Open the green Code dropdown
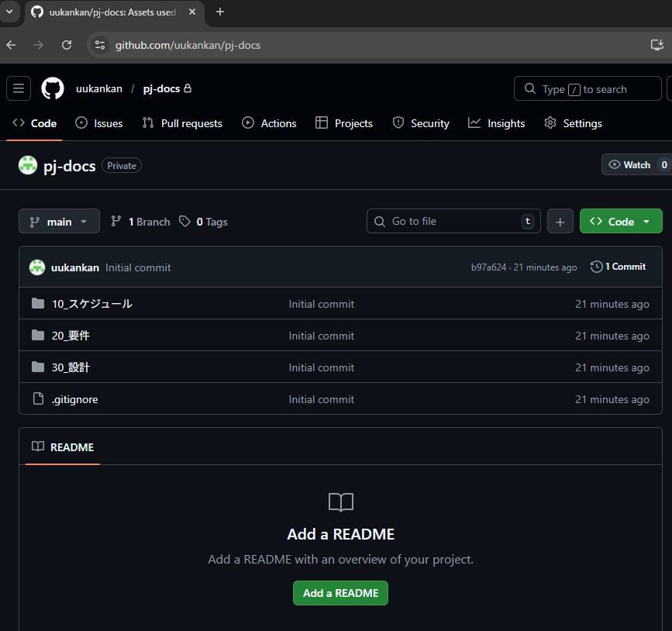Screen dimensions: 672x631 click(x=620, y=222)
